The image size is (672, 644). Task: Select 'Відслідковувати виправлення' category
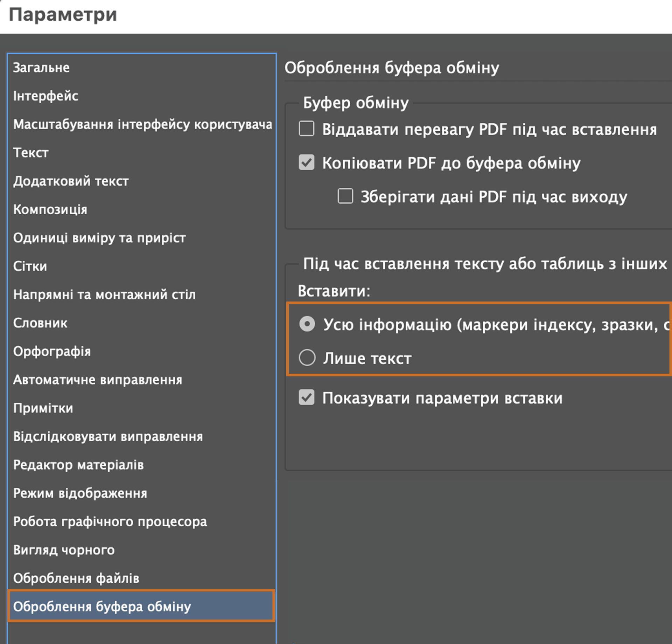(x=108, y=436)
